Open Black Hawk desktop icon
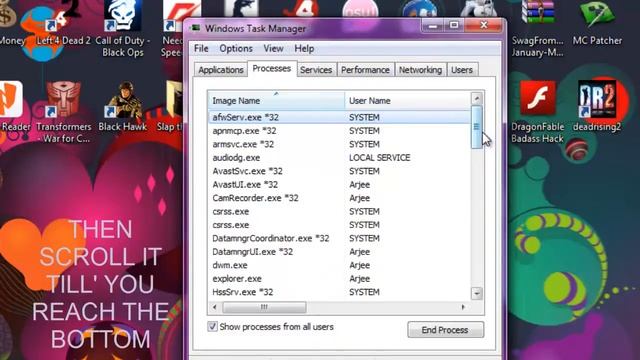The width and height of the screenshot is (640, 360). [122, 107]
